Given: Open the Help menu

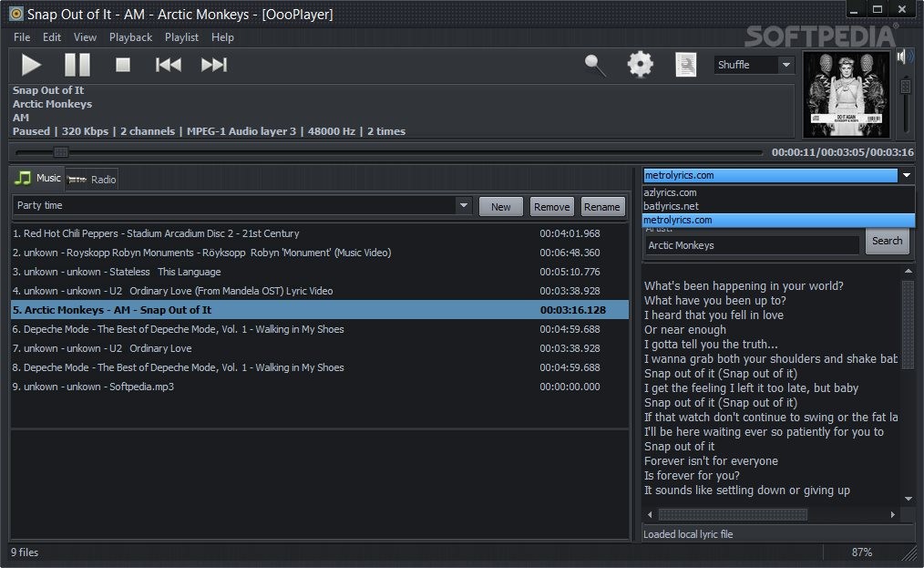Looking at the screenshot, I should pos(222,37).
